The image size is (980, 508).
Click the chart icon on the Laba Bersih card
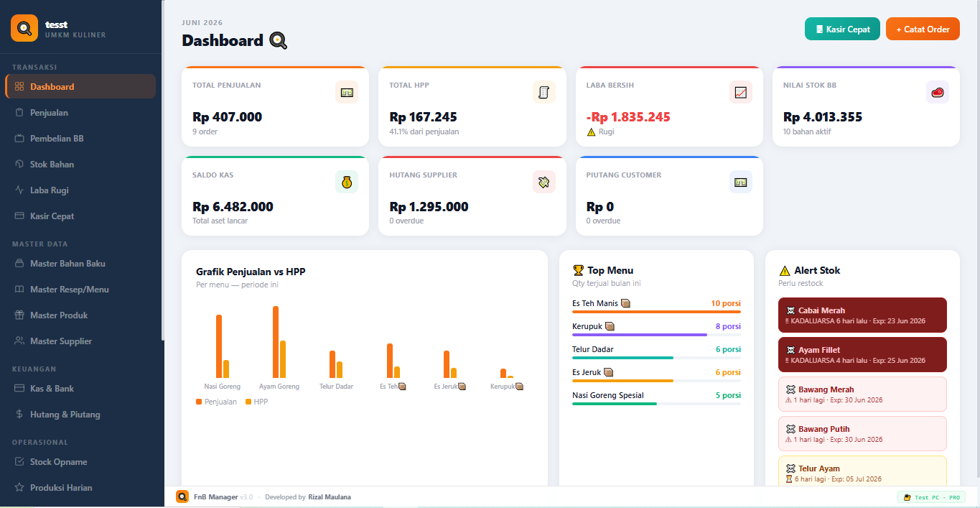(741, 92)
